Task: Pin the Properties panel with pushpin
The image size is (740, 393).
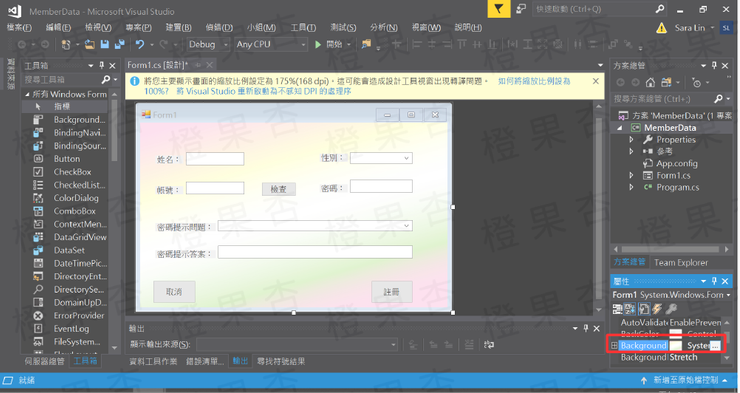Action: (x=714, y=281)
